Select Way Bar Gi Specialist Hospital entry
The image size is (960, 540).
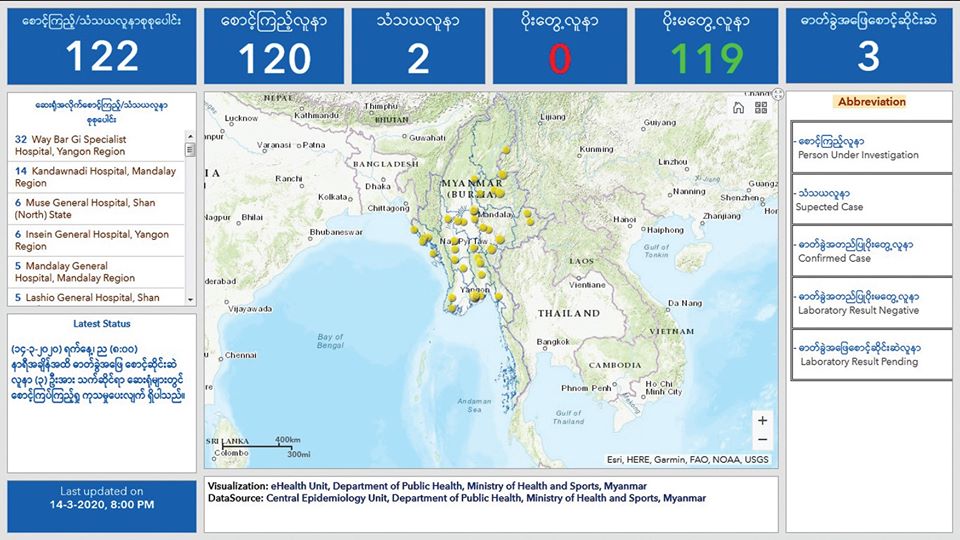click(97, 145)
